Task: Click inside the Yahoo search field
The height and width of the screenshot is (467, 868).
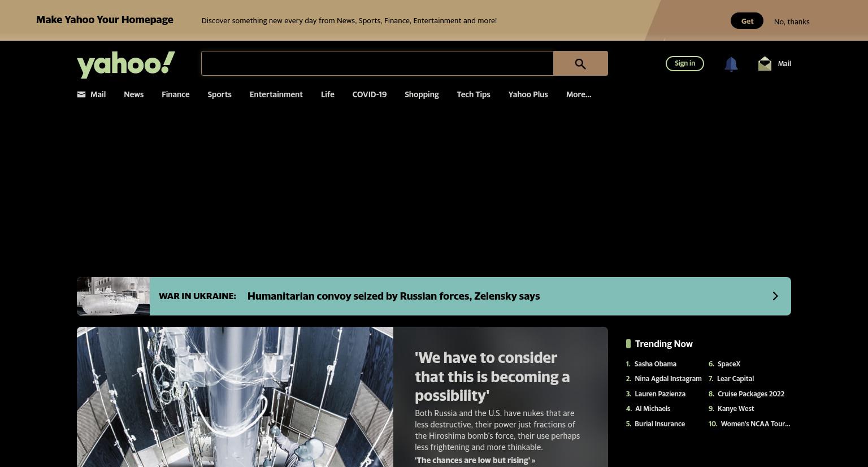Action: [377, 63]
